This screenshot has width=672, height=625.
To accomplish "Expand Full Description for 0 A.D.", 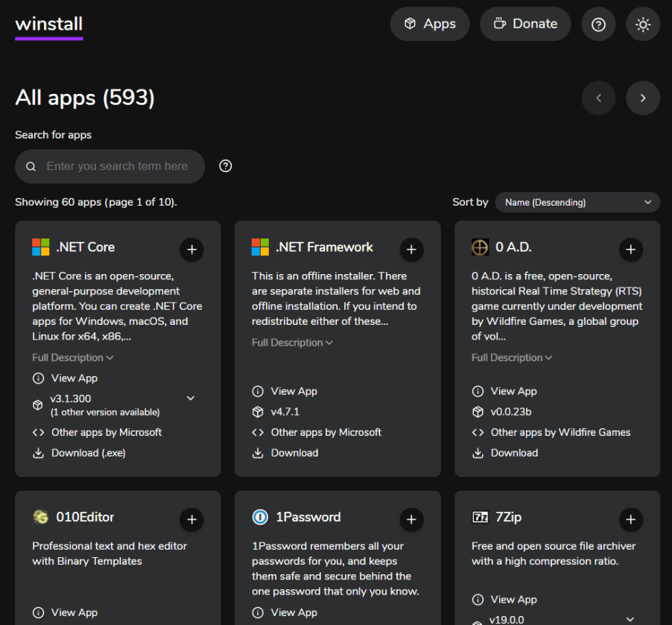I will pos(512,358).
